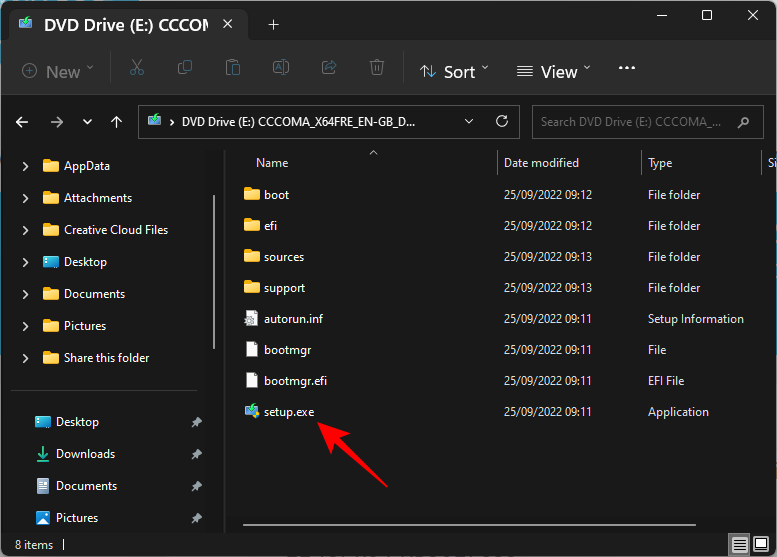Refresh the current folder view
Screen dimensions: 777x557
pyautogui.click(x=501, y=121)
